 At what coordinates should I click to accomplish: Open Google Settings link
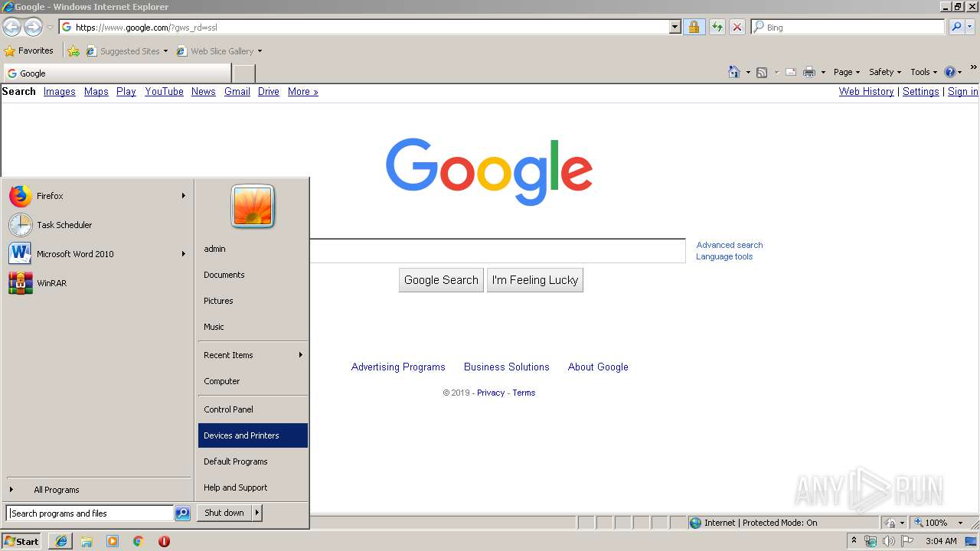point(921,91)
